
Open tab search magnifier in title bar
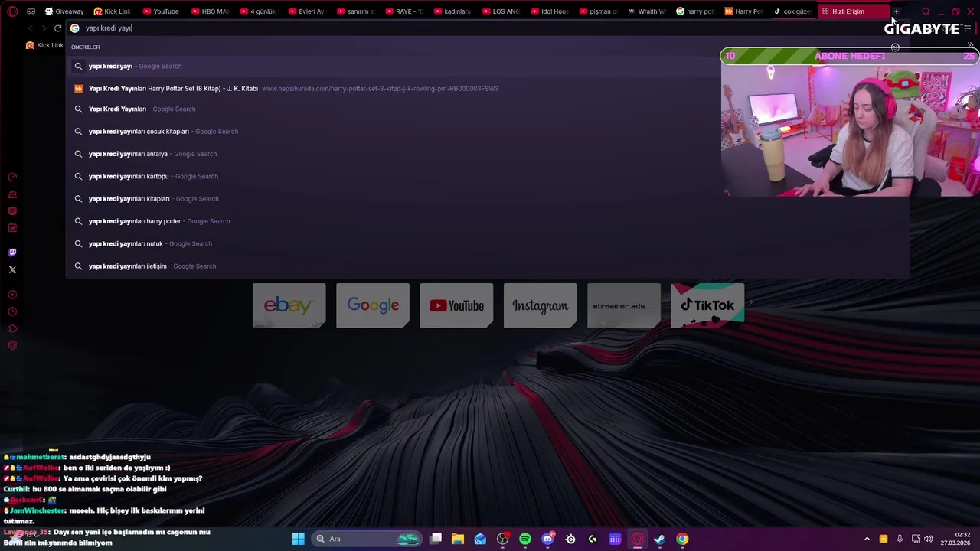click(926, 11)
